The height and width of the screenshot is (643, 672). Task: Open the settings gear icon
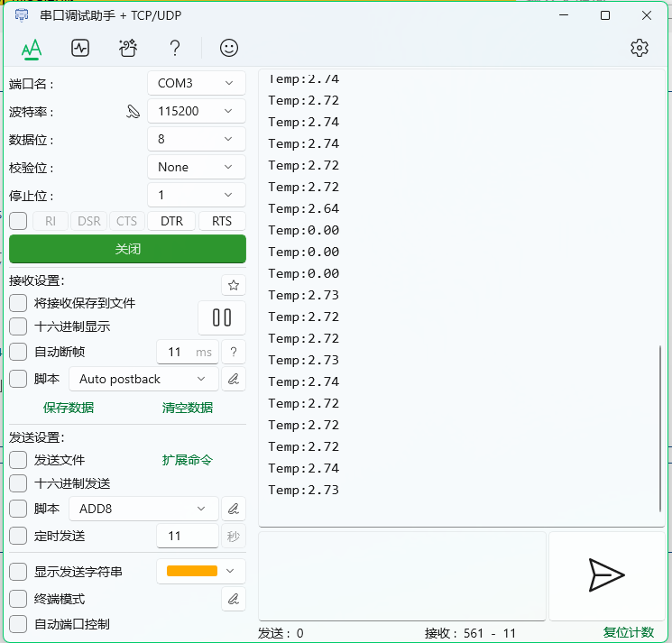tap(640, 48)
